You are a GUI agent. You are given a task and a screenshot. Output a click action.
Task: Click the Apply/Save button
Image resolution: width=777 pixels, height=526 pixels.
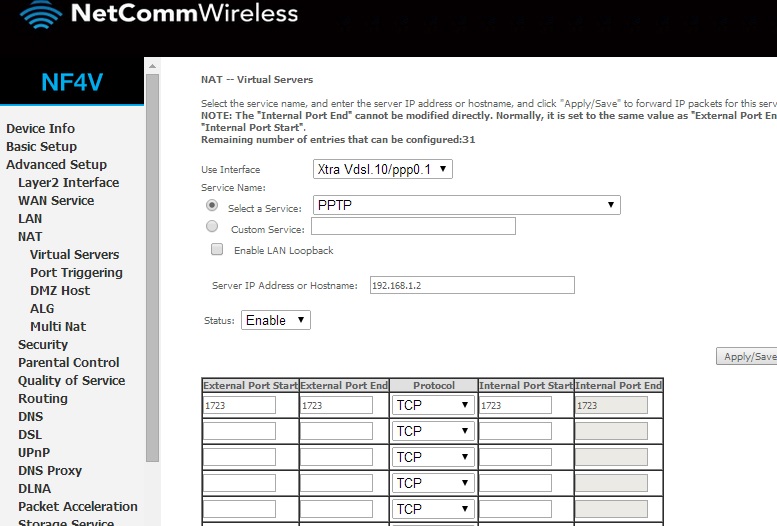click(748, 357)
